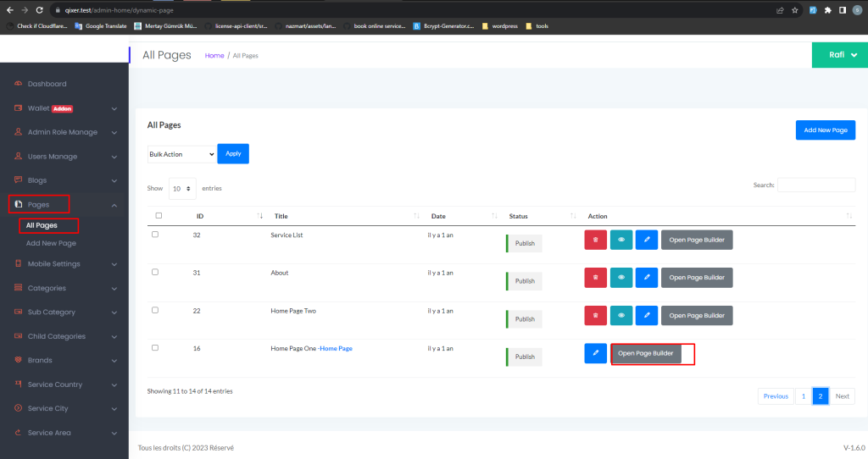View Home Page Two via eye icon
The image size is (868, 459).
(621, 315)
